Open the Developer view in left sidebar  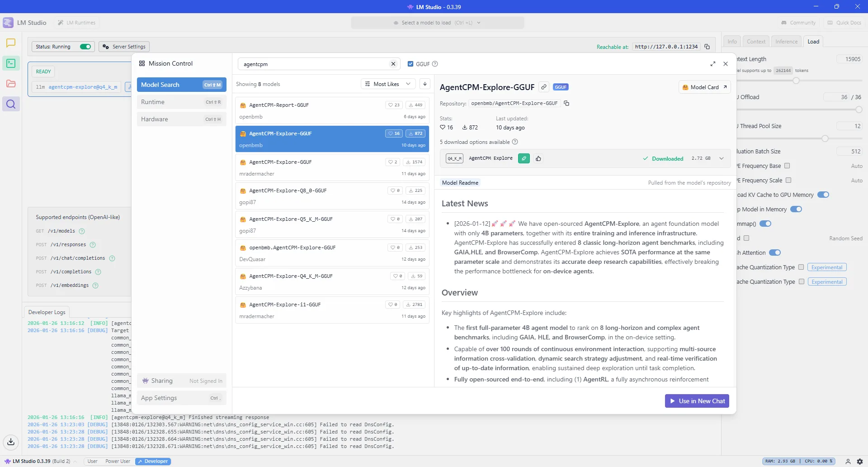(11, 63)
